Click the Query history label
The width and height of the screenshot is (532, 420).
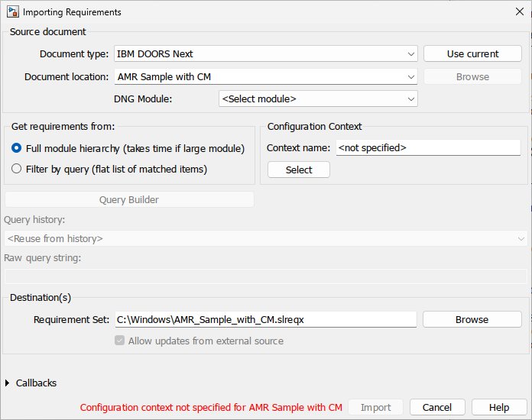pyautogui.click(x=34, y=220)
